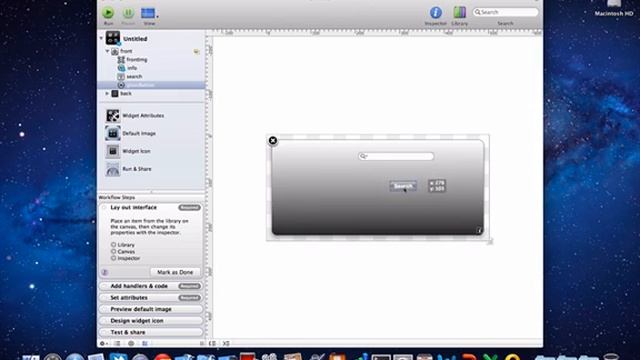Screen dimensions: 640x360
Task: Collapse the Untitled project tree
Action: coord(101,38)
